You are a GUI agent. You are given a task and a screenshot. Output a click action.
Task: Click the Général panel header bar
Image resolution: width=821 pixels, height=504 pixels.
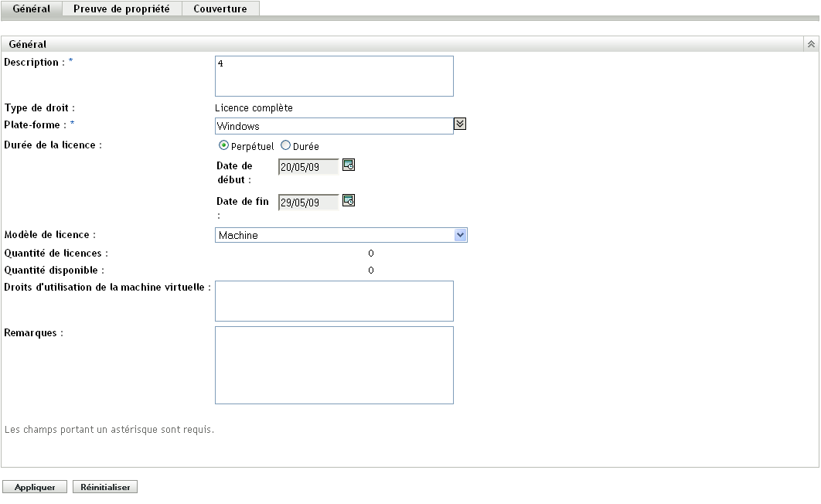[402, 44]
